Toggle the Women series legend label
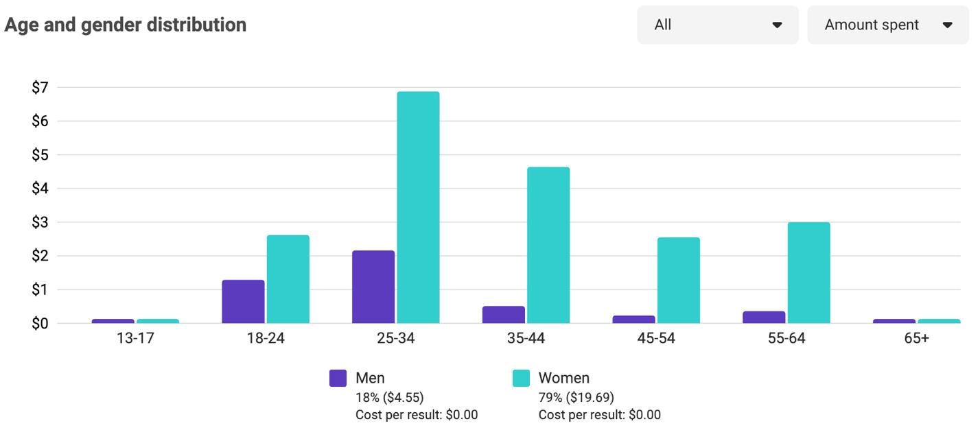980x430 pixels. 564,378
